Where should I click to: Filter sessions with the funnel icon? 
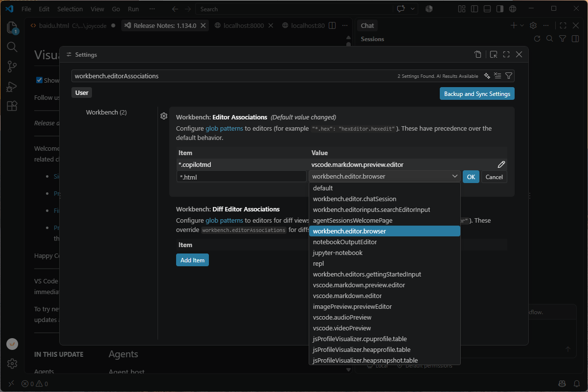(x=563, y=39)
